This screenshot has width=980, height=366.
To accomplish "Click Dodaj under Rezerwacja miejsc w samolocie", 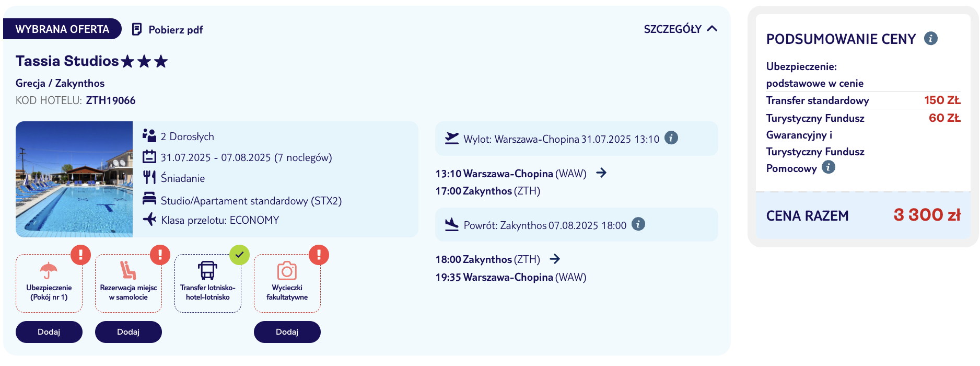I will click(129, 332).
